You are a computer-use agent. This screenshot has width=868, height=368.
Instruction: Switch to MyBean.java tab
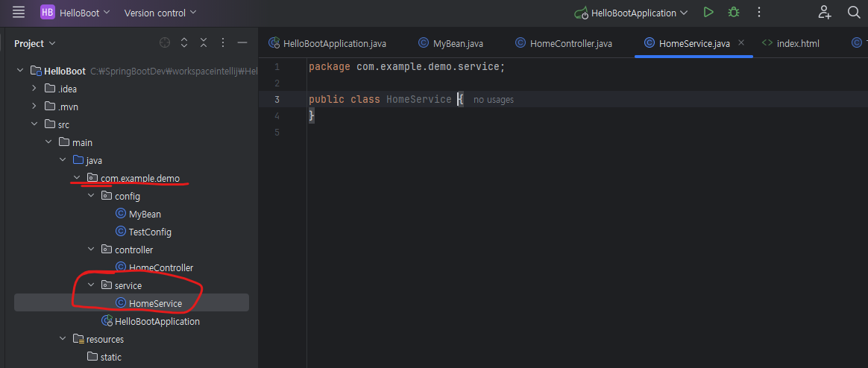(x=450, y=43)
